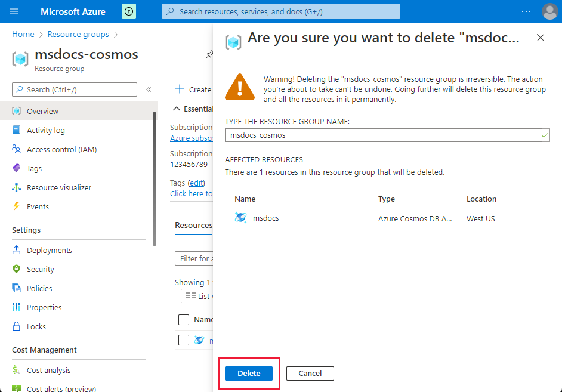562x392 pixels.
Task: Open the user account avatar
Action: coord(550,11)
